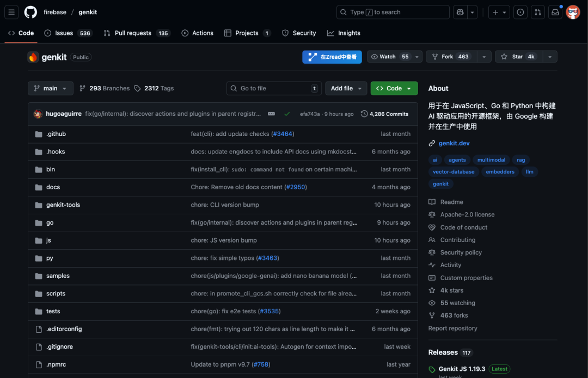This screenshot has height=378, width=588.
Task: Open the Genkit JS 1.19.3 release
Action: click(462, 369)
